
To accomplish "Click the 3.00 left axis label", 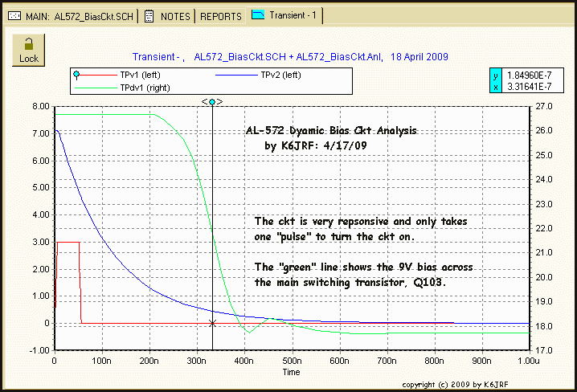I will tap(41, 242).
